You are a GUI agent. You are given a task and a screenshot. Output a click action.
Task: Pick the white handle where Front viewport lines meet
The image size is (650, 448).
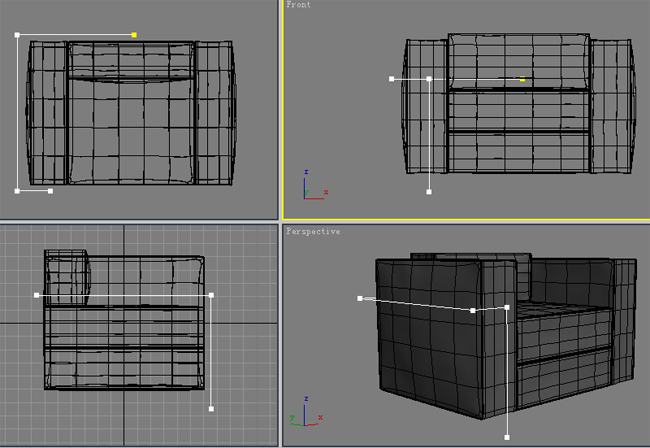(429, 79)
